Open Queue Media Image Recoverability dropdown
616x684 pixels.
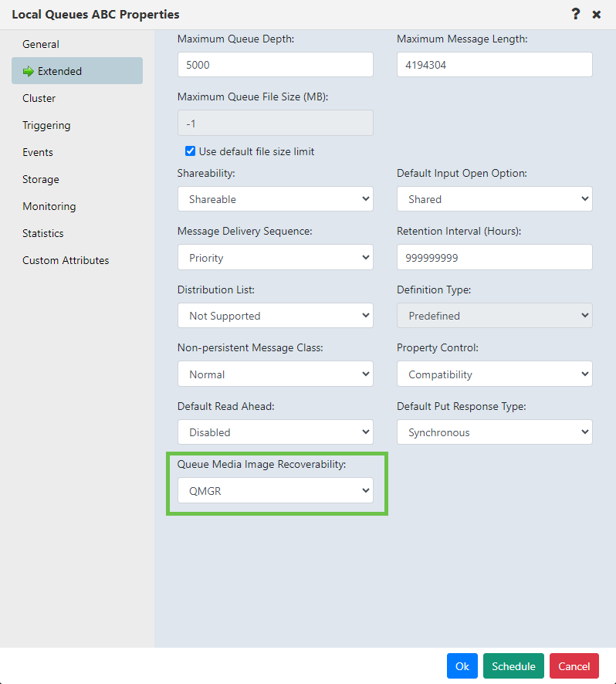(276, 490)
